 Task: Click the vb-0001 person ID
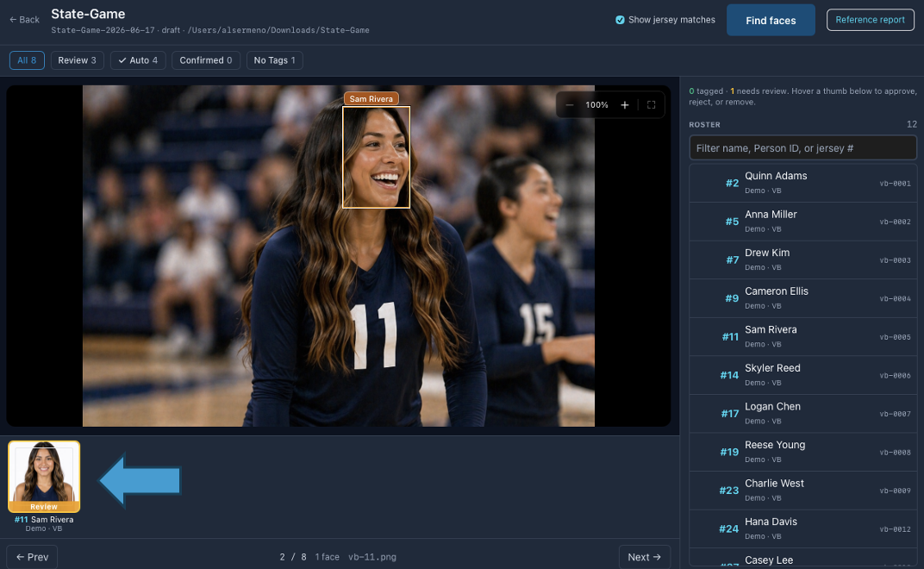tap(895, 184)
